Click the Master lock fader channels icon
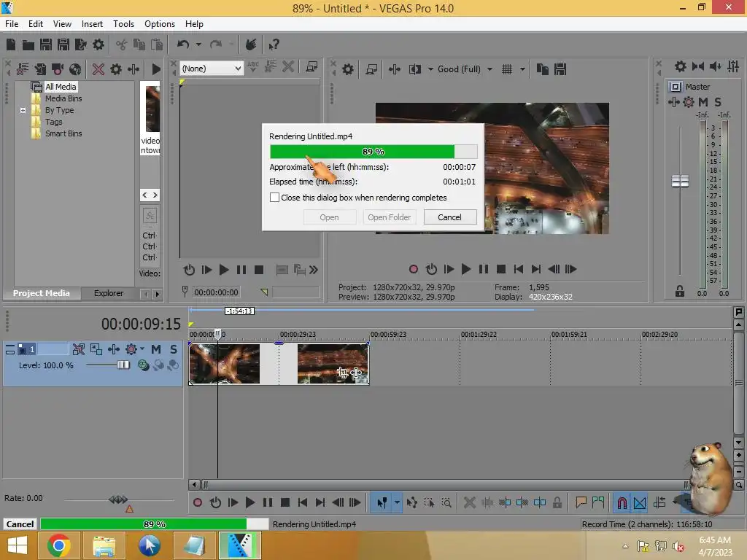 [680, 292]
